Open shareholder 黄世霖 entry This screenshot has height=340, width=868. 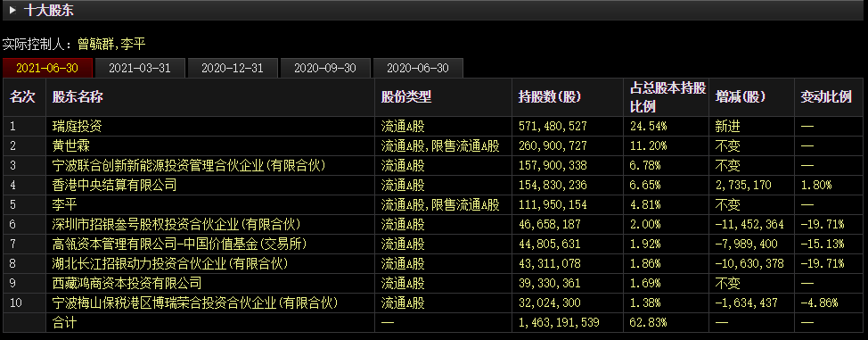coord(71,146)
